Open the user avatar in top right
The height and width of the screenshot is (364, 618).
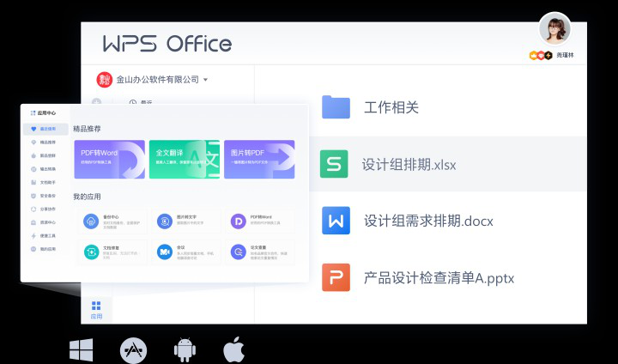(555, 28)
